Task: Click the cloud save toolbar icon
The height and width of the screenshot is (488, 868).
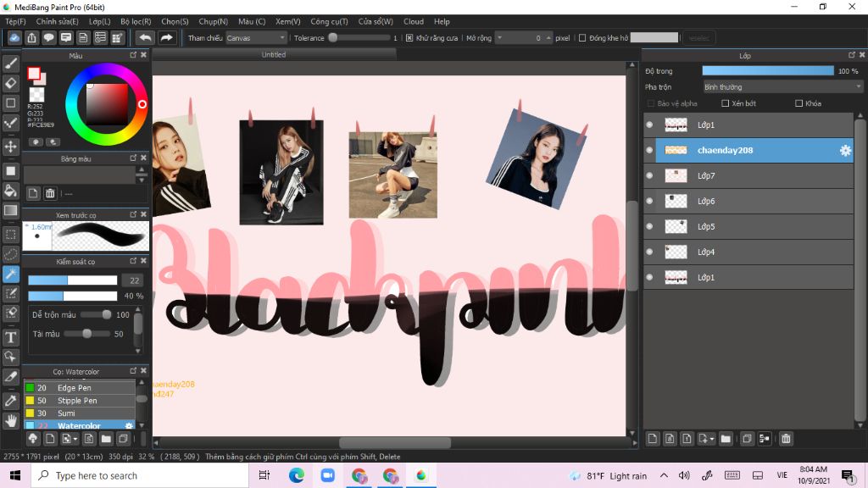Action: [14, 37]
